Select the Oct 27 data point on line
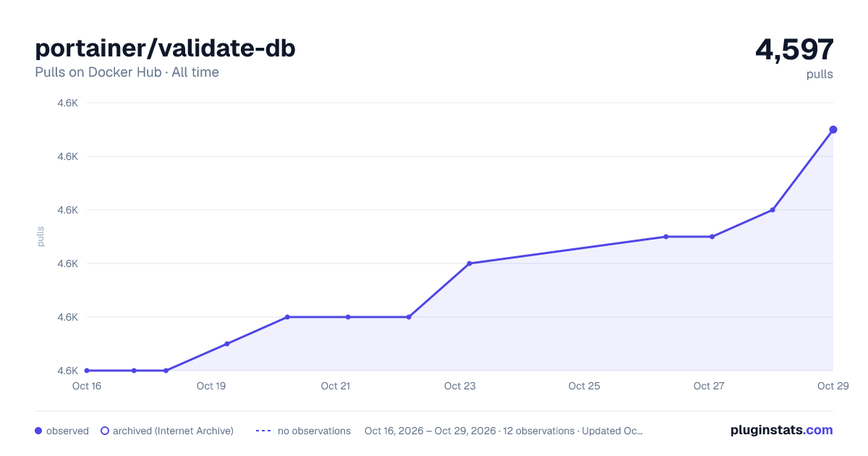The image size is (868, 456). point(712,237)
